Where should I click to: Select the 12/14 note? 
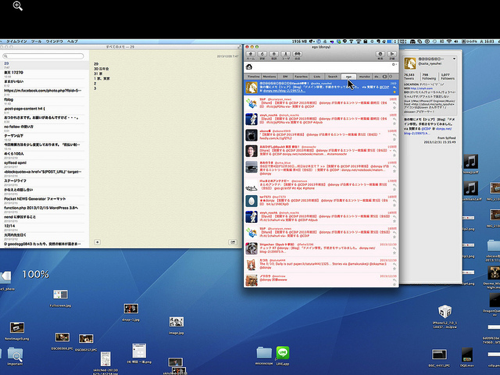[x=44, y=227]
